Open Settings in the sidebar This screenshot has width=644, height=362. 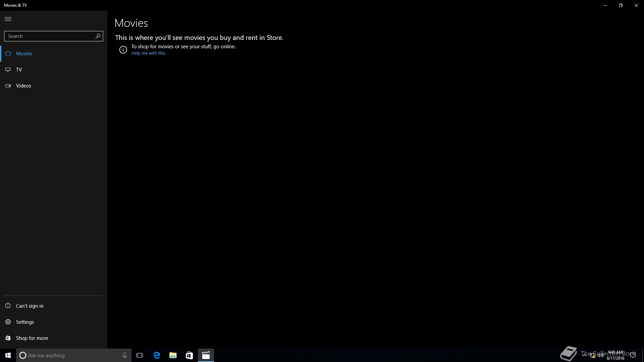pyautogui.click(x=54, y=322)
